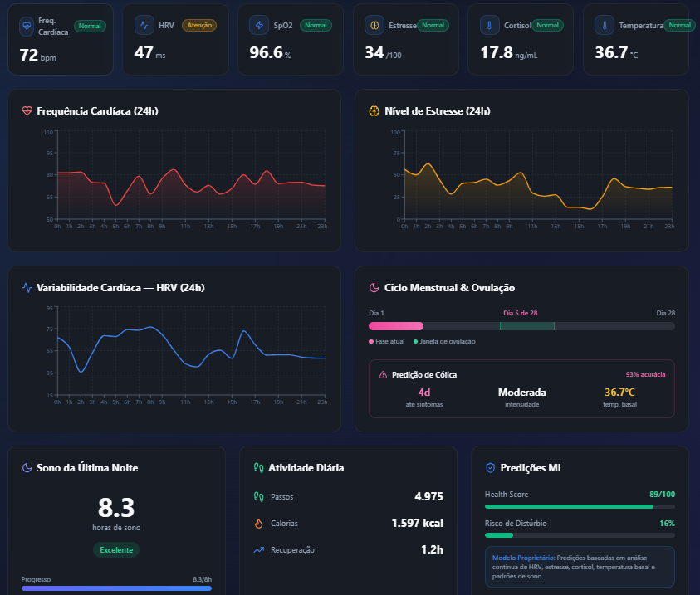Click Normal badge on Estresse card
700x595 pixels.
433,25
